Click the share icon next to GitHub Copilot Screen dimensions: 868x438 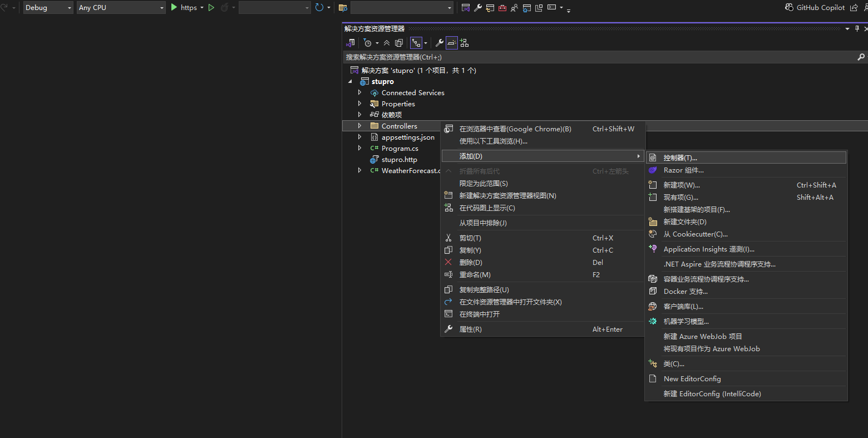(x=854, y=7)
